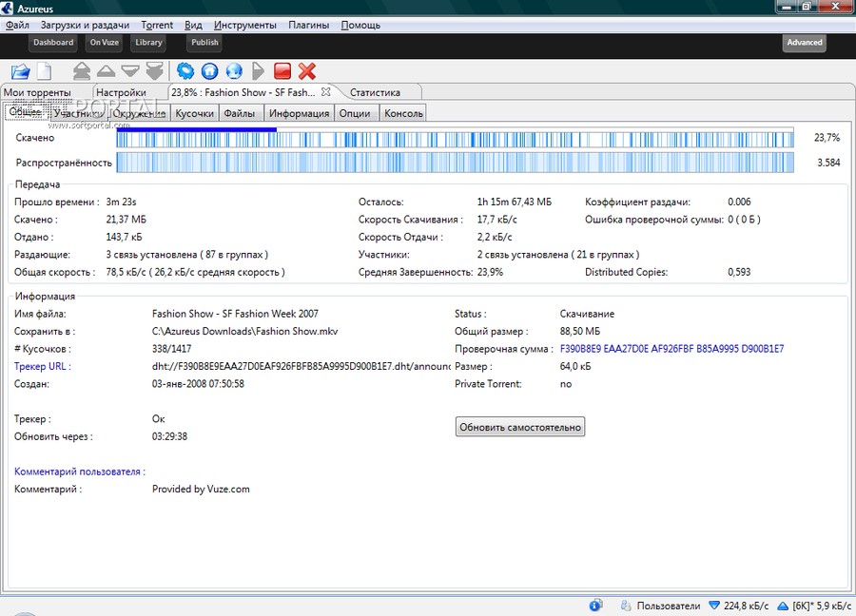
Task: Open the Инструменты menu
Action: coord(245,25)
